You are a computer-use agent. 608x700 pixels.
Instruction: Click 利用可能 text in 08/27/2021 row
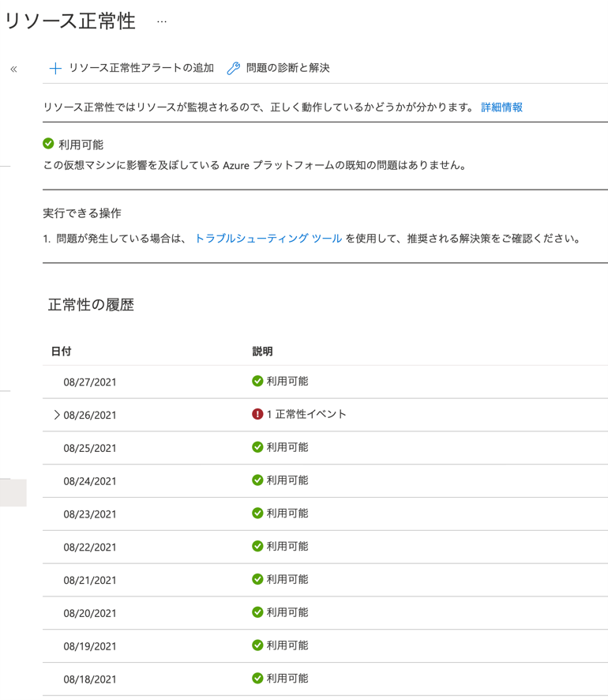pos(287,382)
